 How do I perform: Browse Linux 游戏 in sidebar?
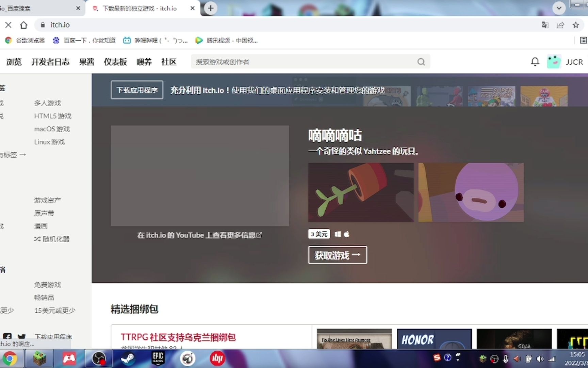(49, 142)
